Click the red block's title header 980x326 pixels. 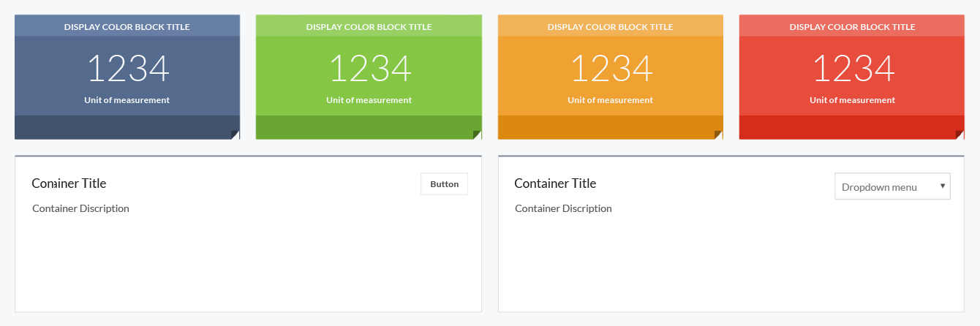click(x=852, y=27)
